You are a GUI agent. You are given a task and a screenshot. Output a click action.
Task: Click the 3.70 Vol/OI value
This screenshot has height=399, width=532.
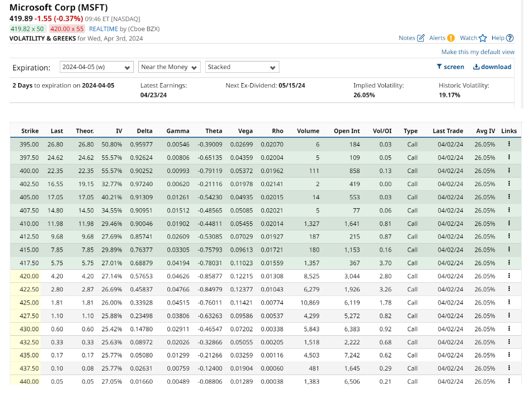(x=385, y=263)
